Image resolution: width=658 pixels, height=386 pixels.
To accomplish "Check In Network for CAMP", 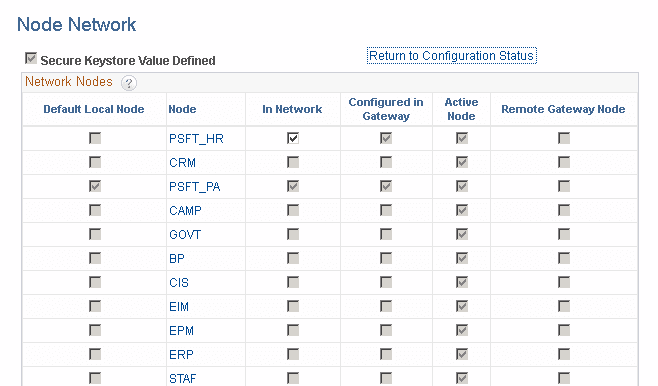I will pyautogui.click(x=293, y=210).
